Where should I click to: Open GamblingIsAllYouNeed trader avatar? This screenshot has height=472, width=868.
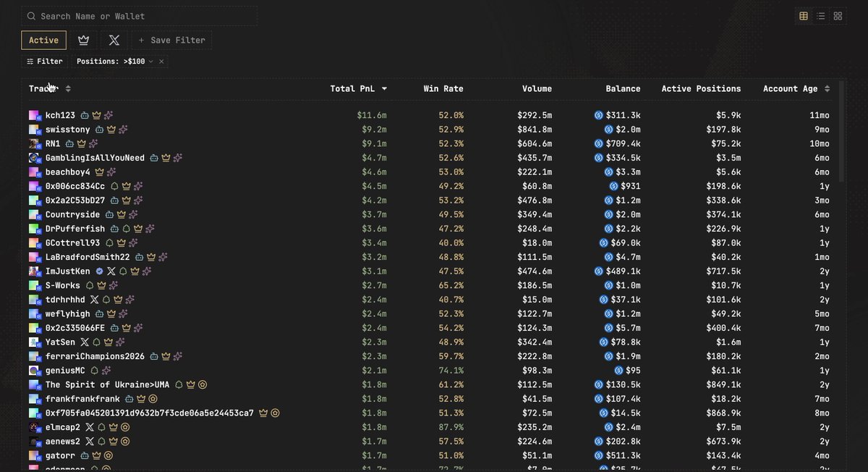tap(35, 158)
